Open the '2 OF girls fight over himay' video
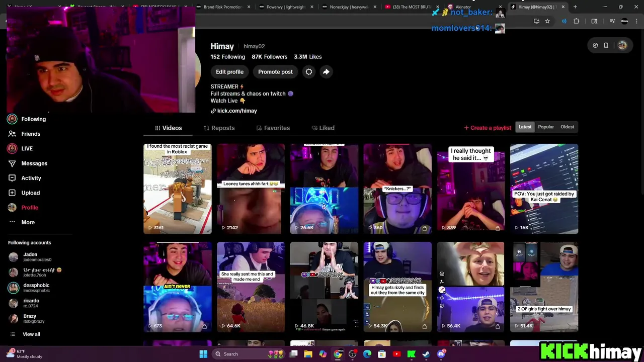 (544, 287)
